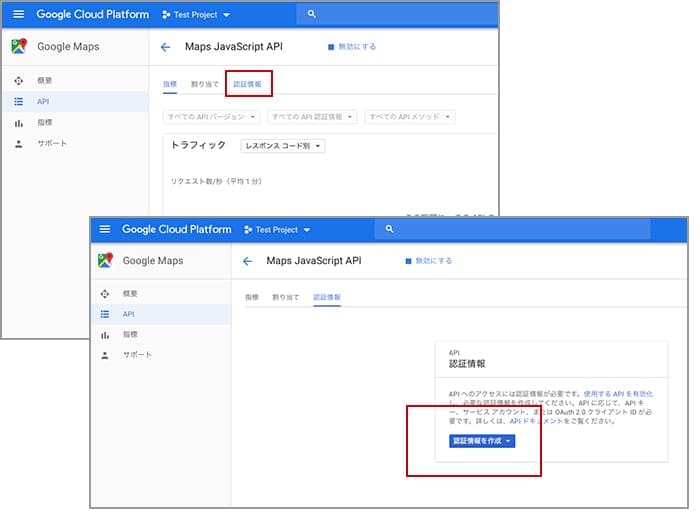The width and height of the screenshot is (700, 525).
Task: Expand すべての API メソッド dropdown
Action: point(409,117)
